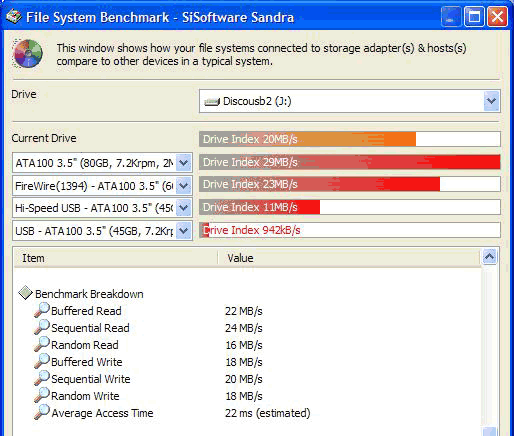This screenshot has width=514, height=436.
Task: Click the 24 MB/s Sequential Read value
Action: click(x=244, y=328)
